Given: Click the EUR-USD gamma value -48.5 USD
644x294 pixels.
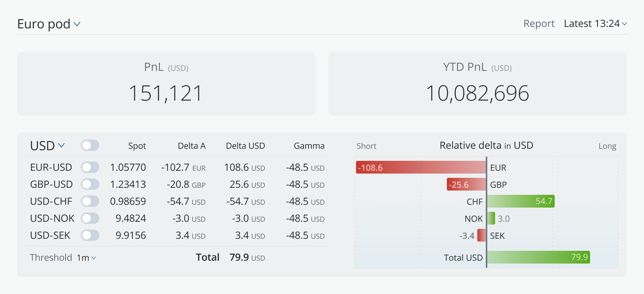Looking at the screenshot, I should pos(305,167).
